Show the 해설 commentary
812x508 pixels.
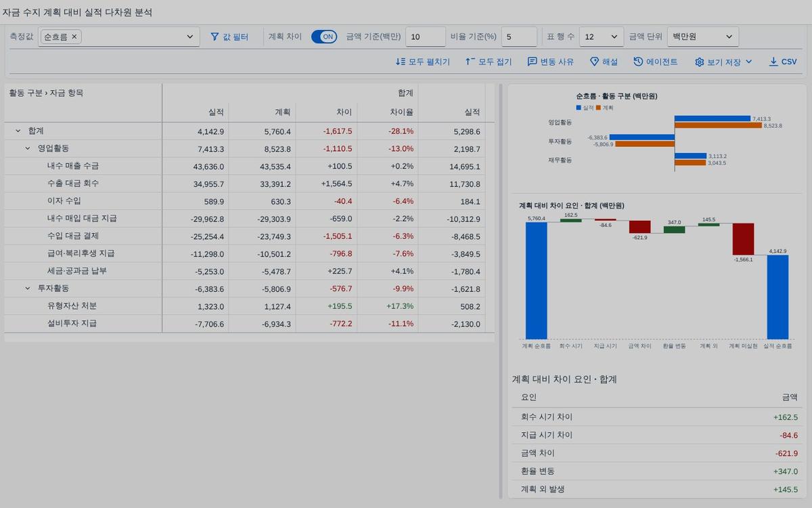(x=604, y=62)
